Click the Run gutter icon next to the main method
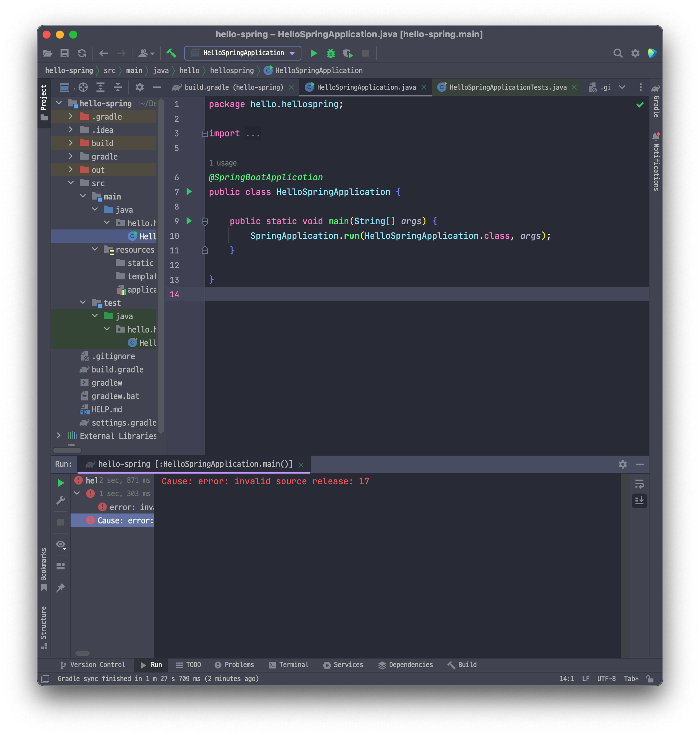This screenshot has height=735, width=700. (189, 221)
